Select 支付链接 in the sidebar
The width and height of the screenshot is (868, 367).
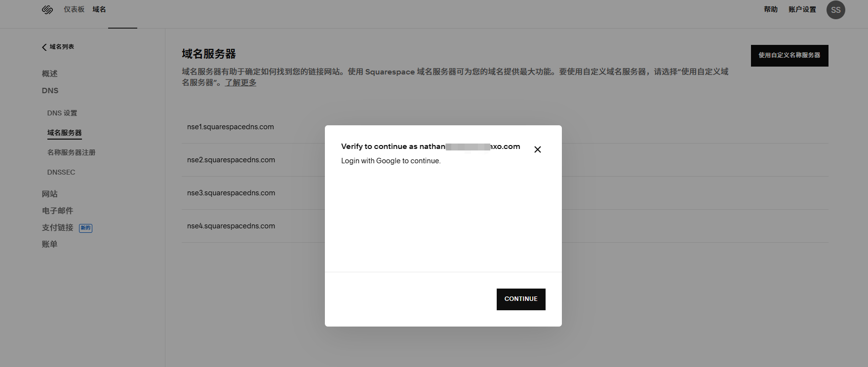[x=58, y=227]
